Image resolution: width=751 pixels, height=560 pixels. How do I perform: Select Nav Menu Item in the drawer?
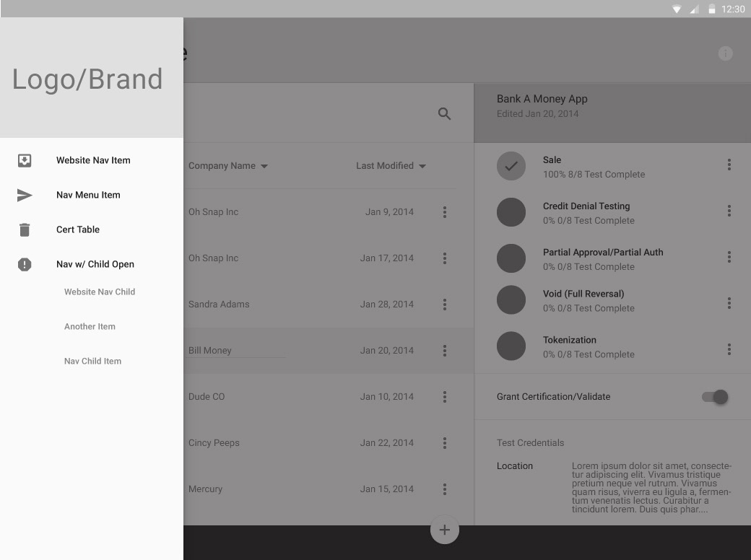(x=88, y=196)
